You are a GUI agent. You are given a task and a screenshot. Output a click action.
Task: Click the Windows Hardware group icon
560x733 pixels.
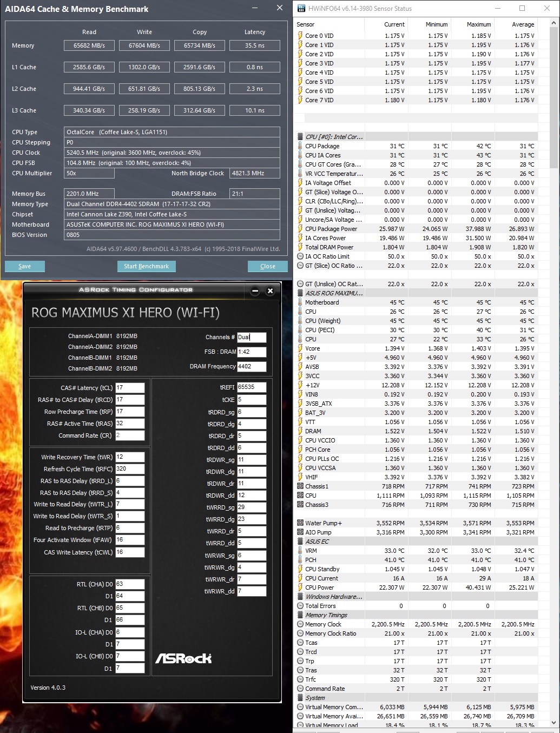pyautogui.click(x=300, y=597)
